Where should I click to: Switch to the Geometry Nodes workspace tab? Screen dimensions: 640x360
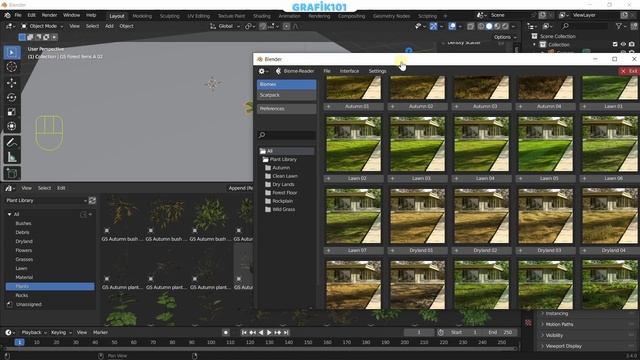click(x=391, y=16)
